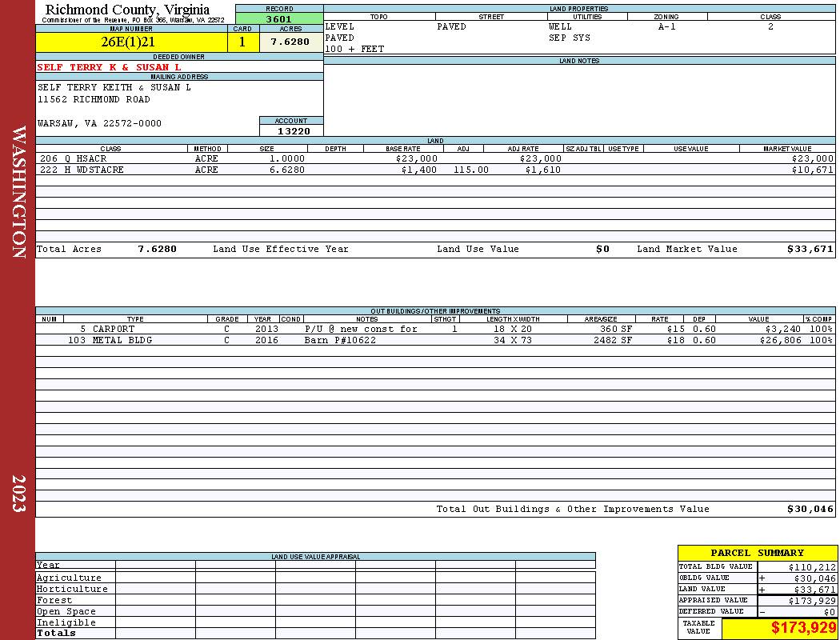This screenshot has height=640, width=840.
Task: Select mailing address line 11562 RICHMOND ROAD
Action: [94, 99]
